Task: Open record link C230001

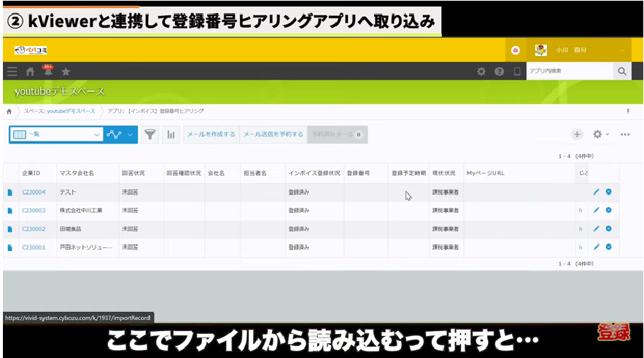Action: coord(34,248)
